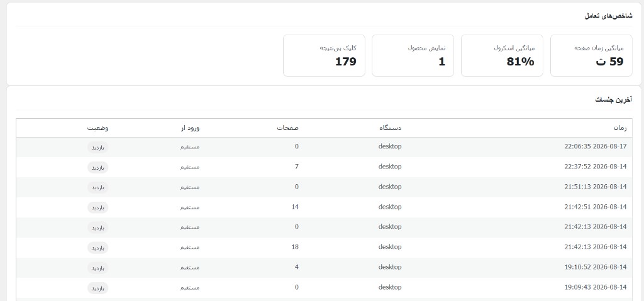Image resolution: width=644 pixels, height=301 pixels.
Task: Click the بازدید badge in 19:09:43 row
Action: (x=97, y=288)
